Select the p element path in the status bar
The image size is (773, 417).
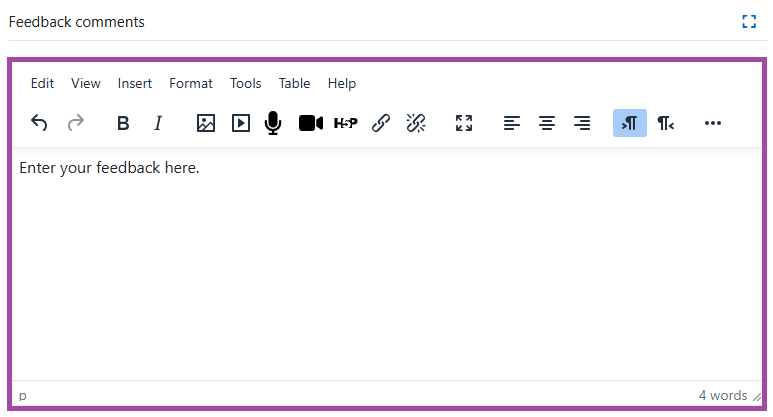[x=23, y=395]
